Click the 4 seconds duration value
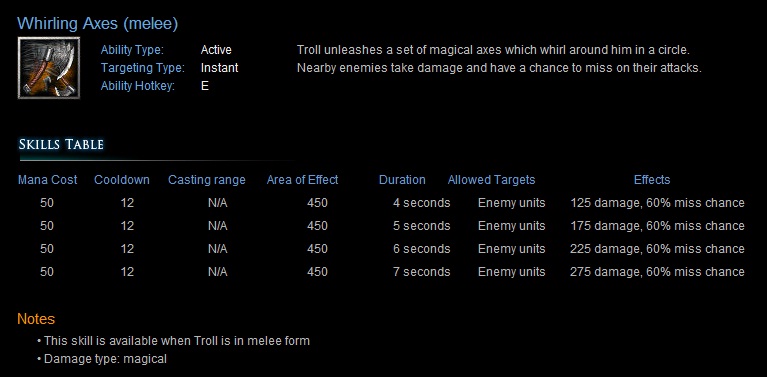Screen dimensions: 767x377 (422, 203)
